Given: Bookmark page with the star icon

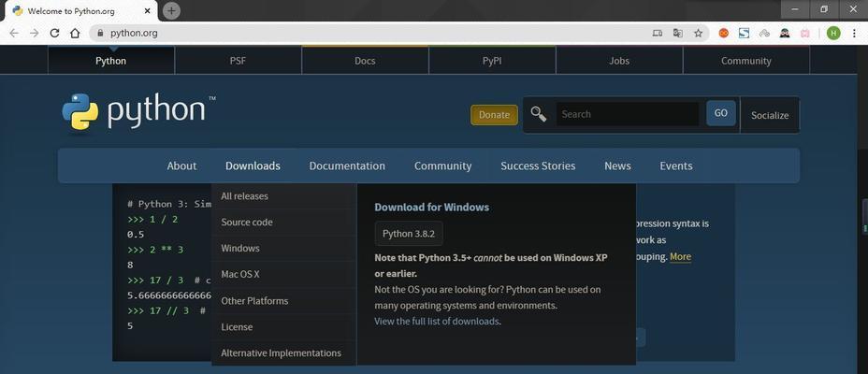Looking at the screenshot, I should 698,34.
